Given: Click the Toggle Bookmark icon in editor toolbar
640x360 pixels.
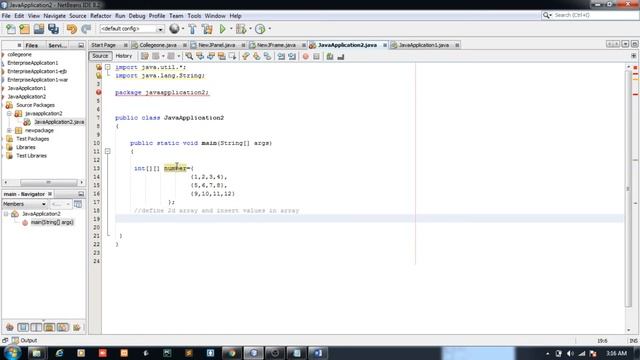Looking at the screenshot, I should (267, 56).
